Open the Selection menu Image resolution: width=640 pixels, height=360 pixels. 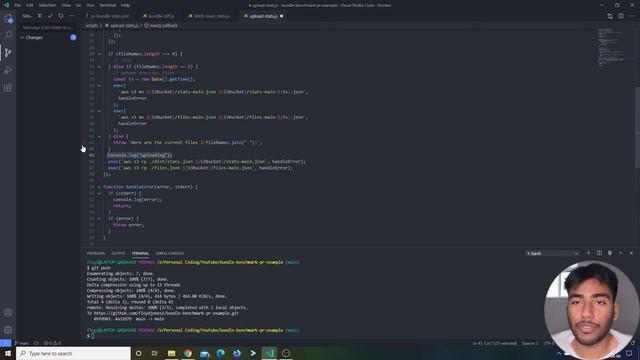click(47, 5)
